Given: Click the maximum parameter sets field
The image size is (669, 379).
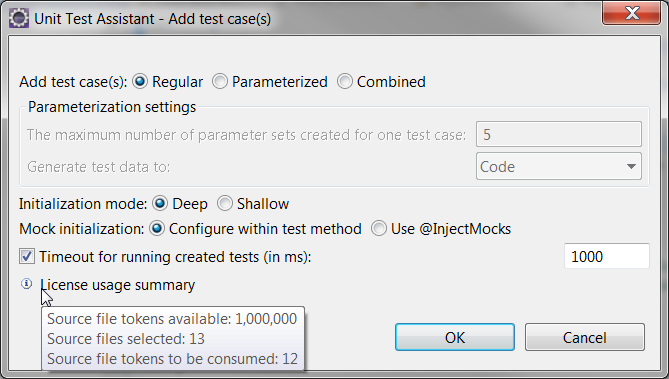Looking at the screenshot, I should tap(558, 134).
